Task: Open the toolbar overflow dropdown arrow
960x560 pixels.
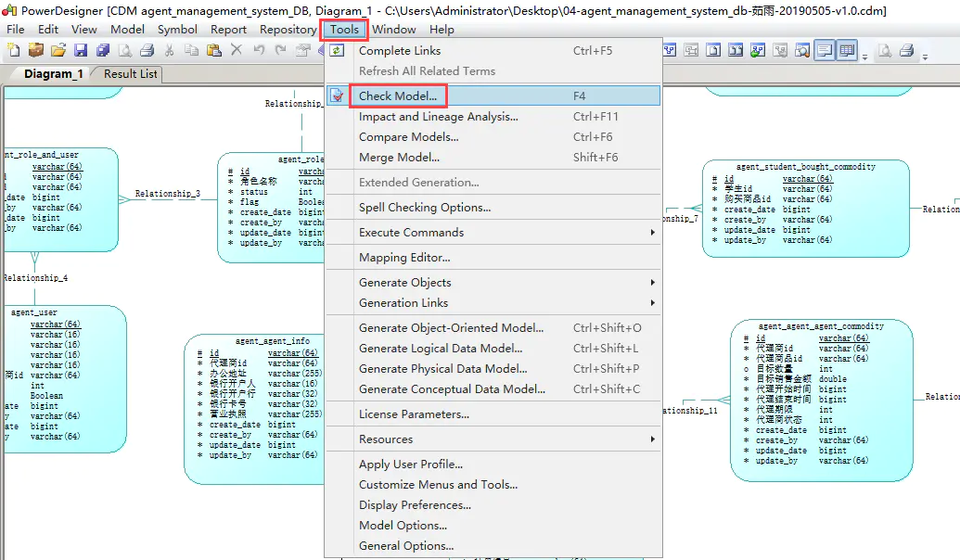Action: (865, 54)
